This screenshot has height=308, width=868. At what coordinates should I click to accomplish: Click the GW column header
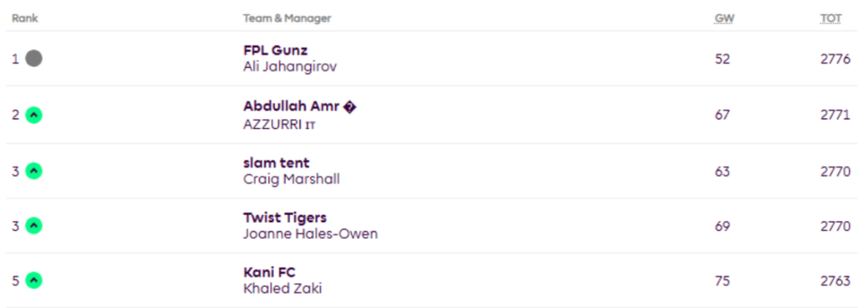(x=724, y=19)
